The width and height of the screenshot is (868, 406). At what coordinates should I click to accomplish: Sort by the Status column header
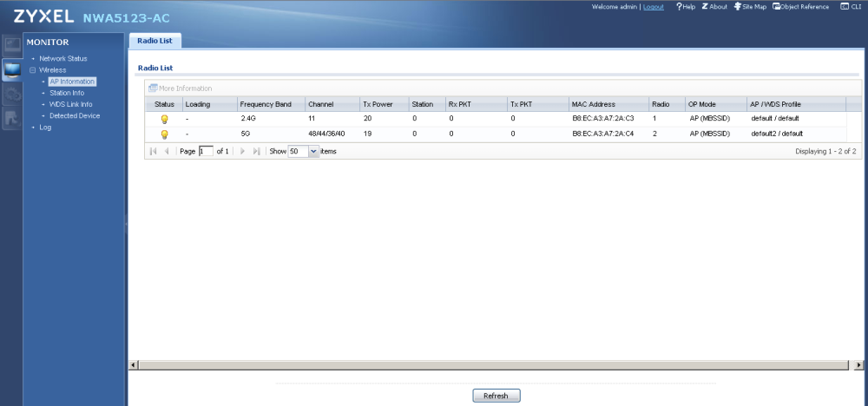click(164, 104)
